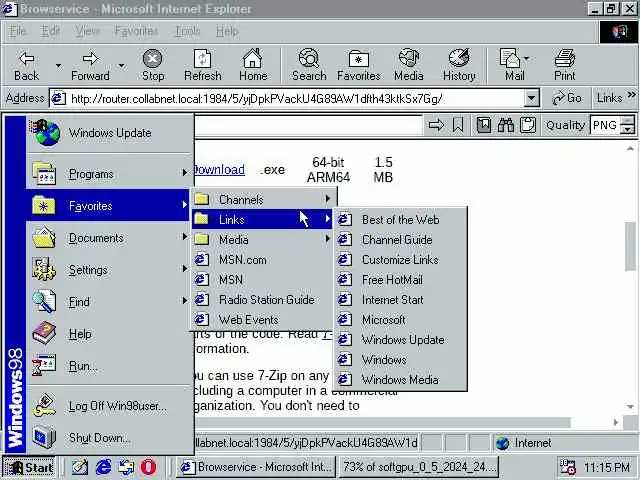Open the Favorites menu in menu bar
Image resolution: width=640 pixels, height=480 pixels.
[136, 31]
